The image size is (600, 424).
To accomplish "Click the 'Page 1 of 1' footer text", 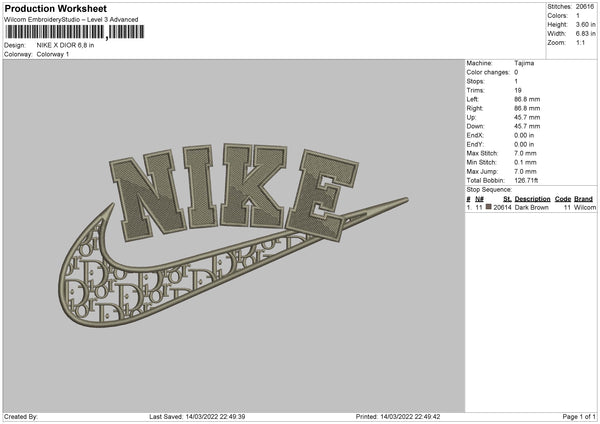I will [x=579, y=417].
